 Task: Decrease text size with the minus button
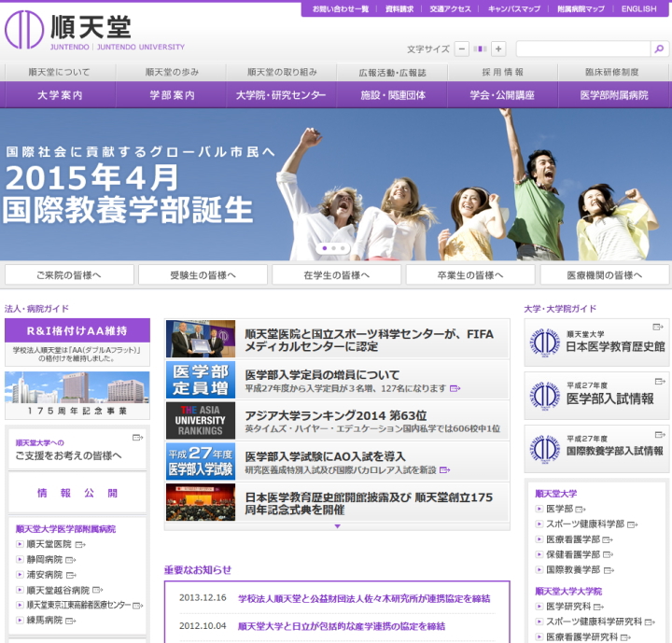click(x=462, y=49)
